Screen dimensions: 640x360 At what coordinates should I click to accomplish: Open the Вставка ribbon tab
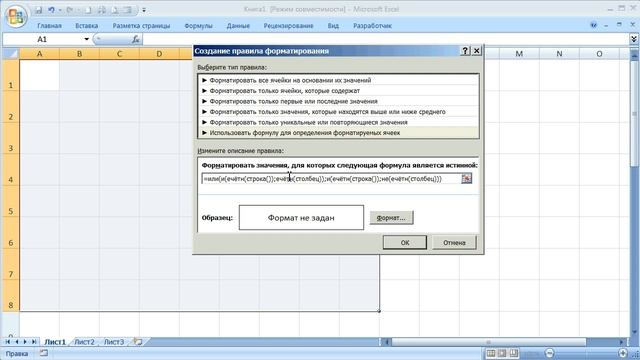coord(87,26)
